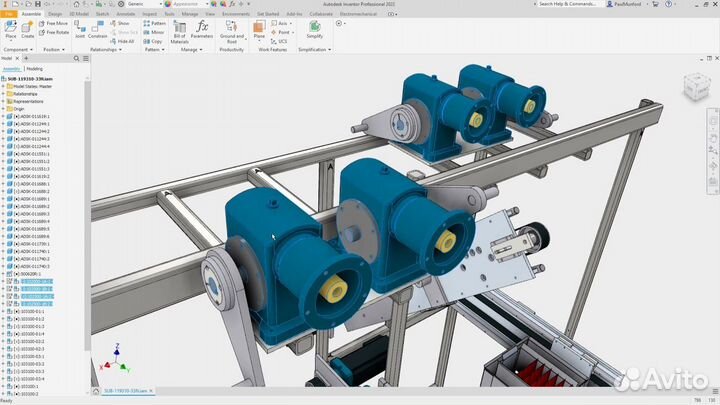The width and height of the screenshot is (720, 405).
Task: Switch to the 3D Model ribbon tab
Action: tap(79, 14)
